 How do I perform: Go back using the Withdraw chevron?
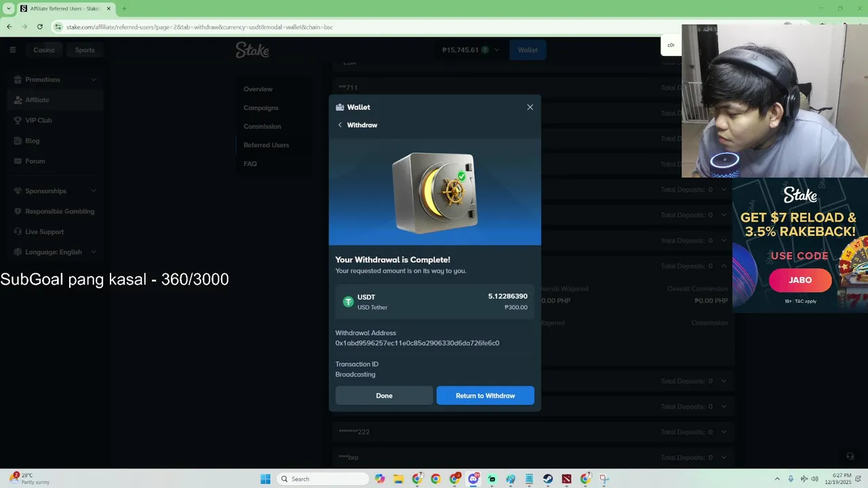click(x=340, y=125)
